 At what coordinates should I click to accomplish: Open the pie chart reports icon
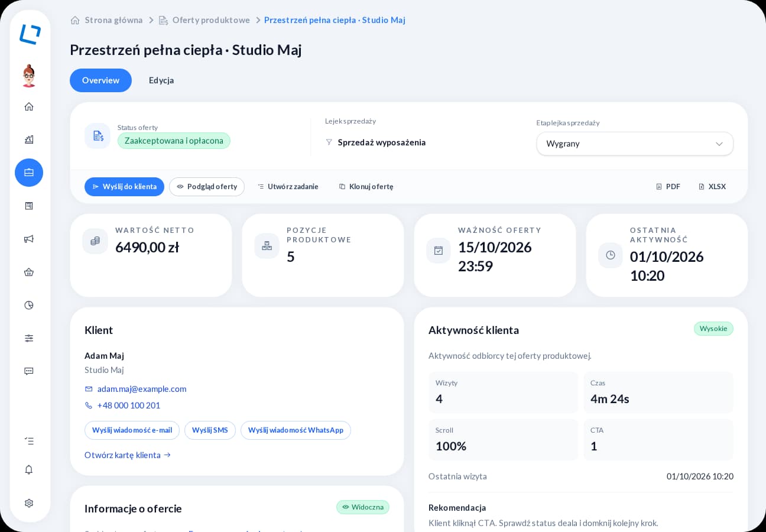29,305
